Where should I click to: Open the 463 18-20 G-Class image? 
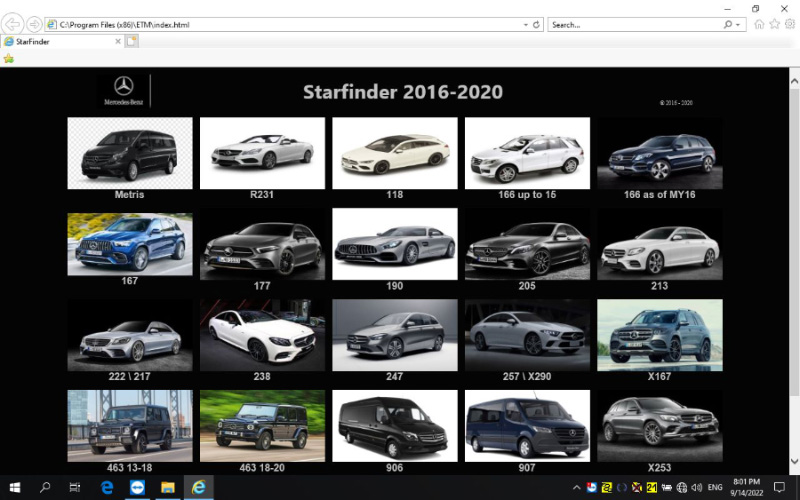[262, 426]
